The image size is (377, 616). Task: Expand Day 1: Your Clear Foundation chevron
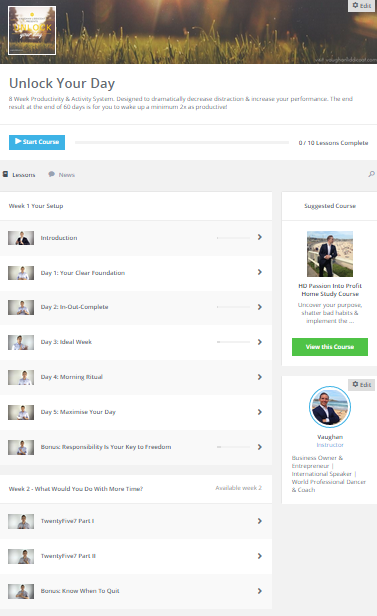click(260, 272)
